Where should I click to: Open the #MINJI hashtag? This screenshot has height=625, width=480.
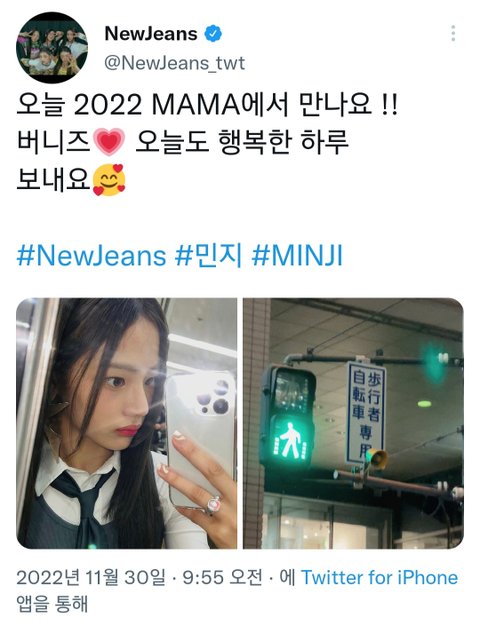[x=297, y=256]
